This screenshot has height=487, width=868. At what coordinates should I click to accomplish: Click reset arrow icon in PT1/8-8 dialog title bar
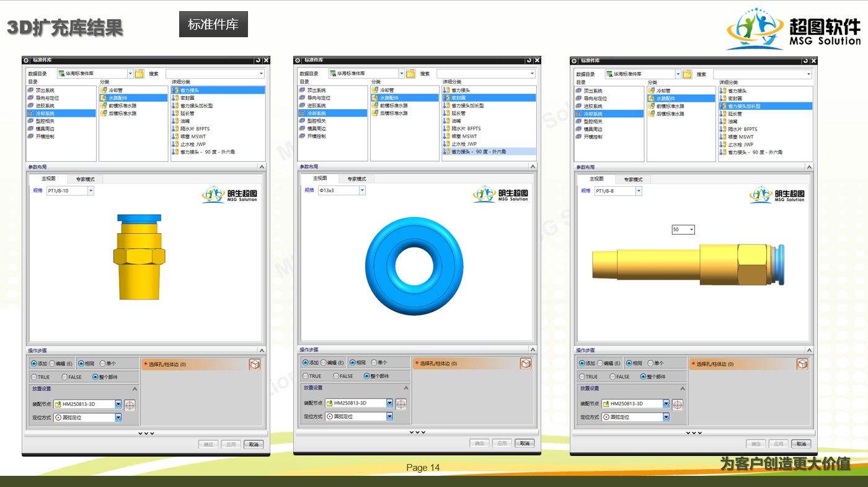pyautogui.click(x=805, y=60)
